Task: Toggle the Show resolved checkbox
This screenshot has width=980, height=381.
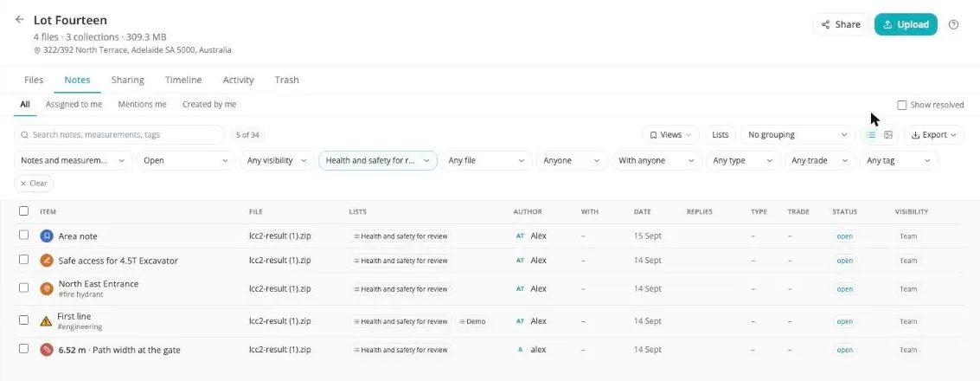Action: (902, 105)
